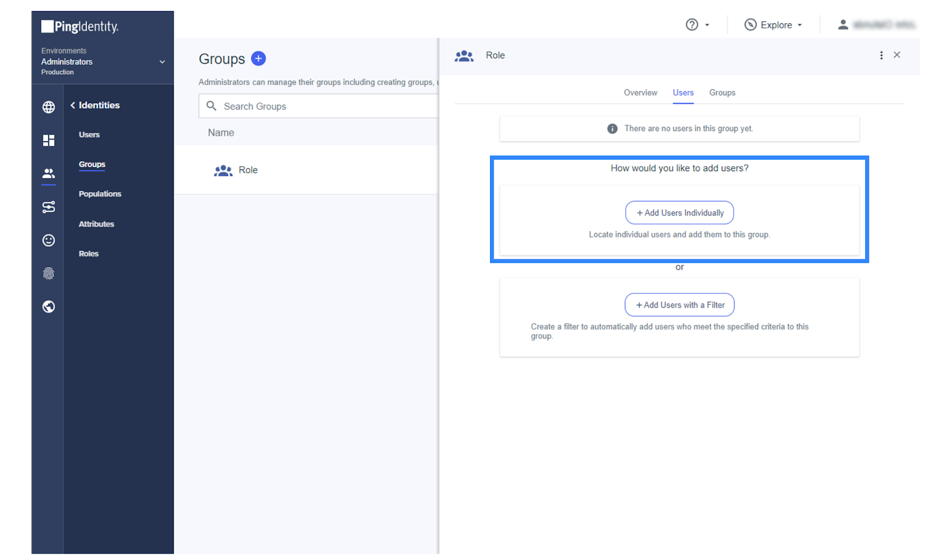The image size is (929, 560).
Task: Click the Search Groups input field
Action: pos(325,106)
